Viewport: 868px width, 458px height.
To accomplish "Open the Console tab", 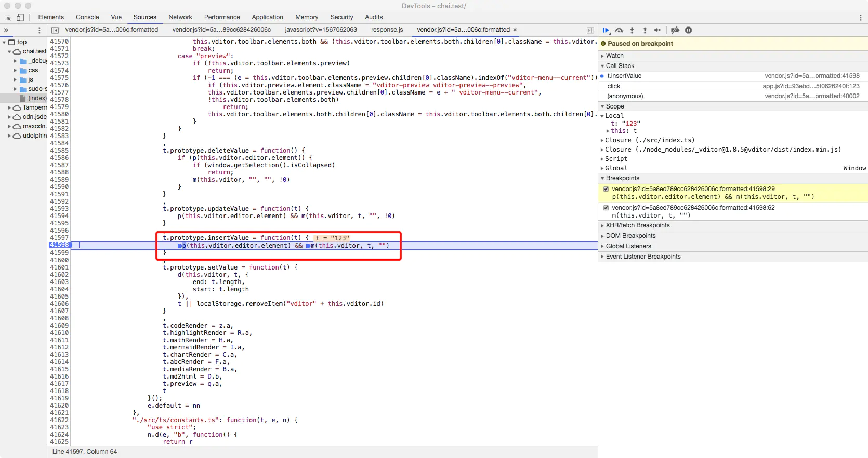I will coord(87,17).
